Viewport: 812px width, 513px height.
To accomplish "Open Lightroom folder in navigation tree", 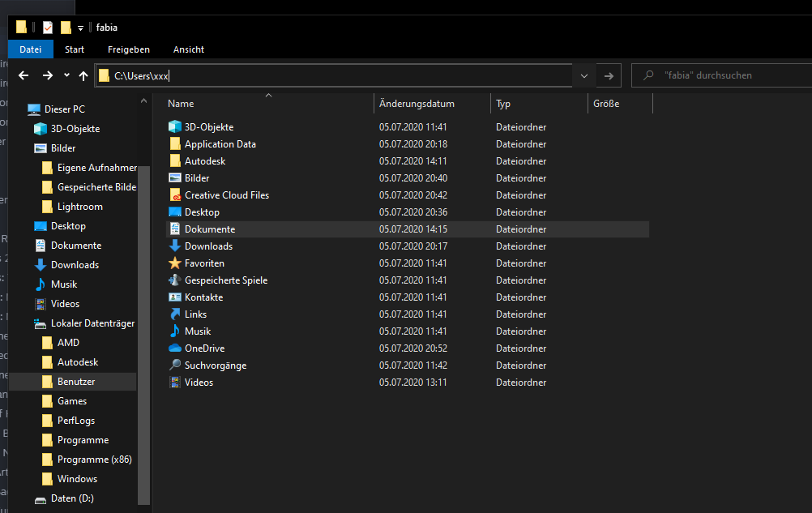I will (x=79, y=207).
